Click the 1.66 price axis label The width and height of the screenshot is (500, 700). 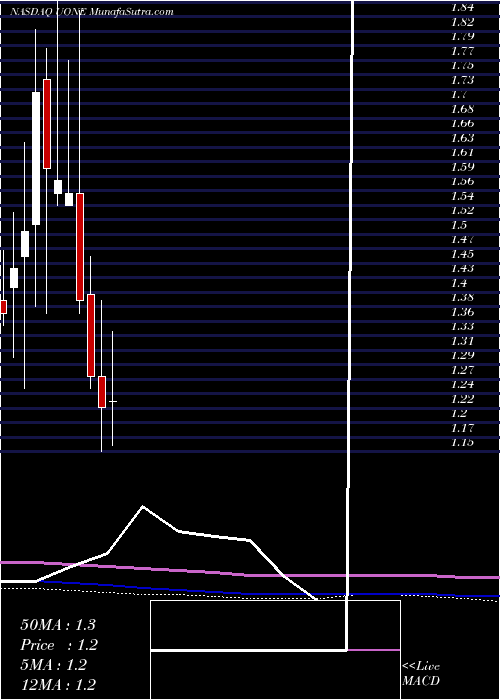pos(462,123)
